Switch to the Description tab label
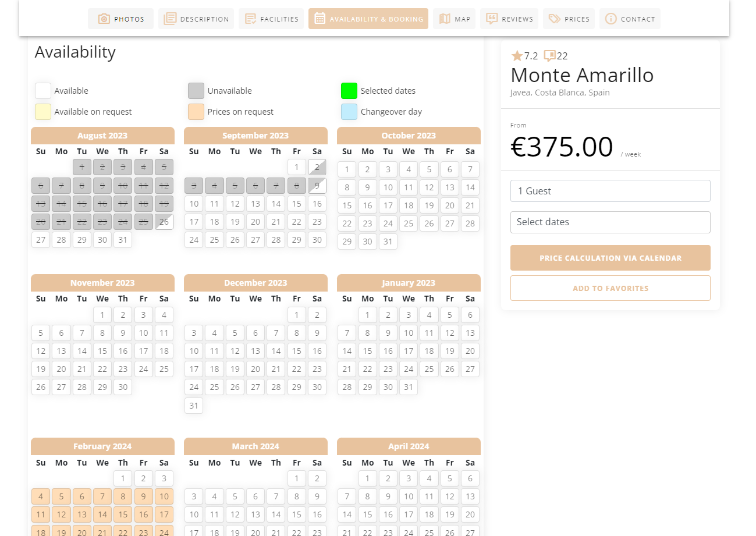This screenshot has height=536, width=756. [205, 19]
